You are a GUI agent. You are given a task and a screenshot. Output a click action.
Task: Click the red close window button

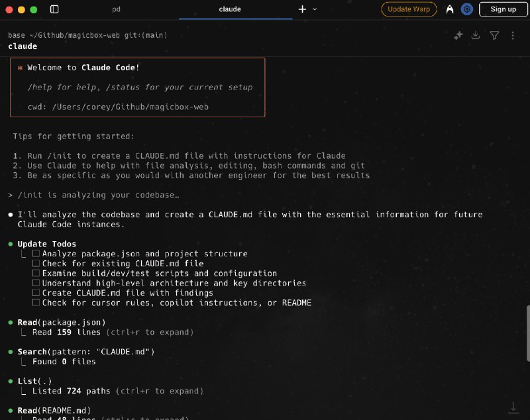(9, 9)
